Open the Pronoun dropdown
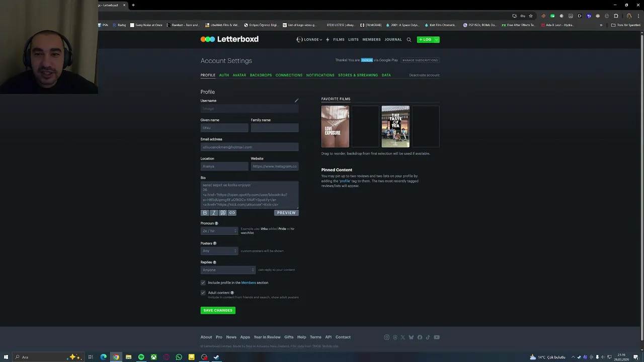Viewport: 644px width, 362px height. [219, 231]
